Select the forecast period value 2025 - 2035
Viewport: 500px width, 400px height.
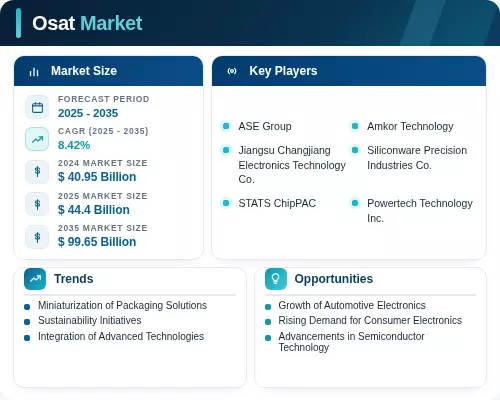point(88,113)
